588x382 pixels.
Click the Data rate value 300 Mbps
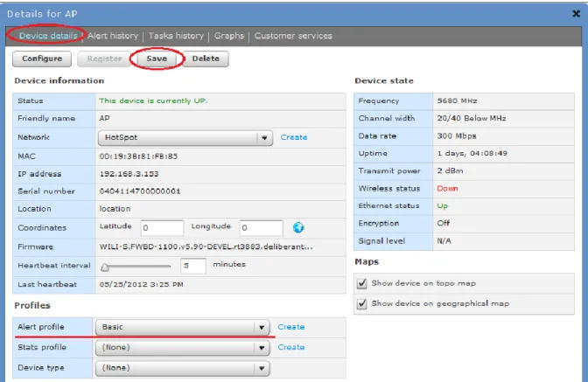pos(457,136)
